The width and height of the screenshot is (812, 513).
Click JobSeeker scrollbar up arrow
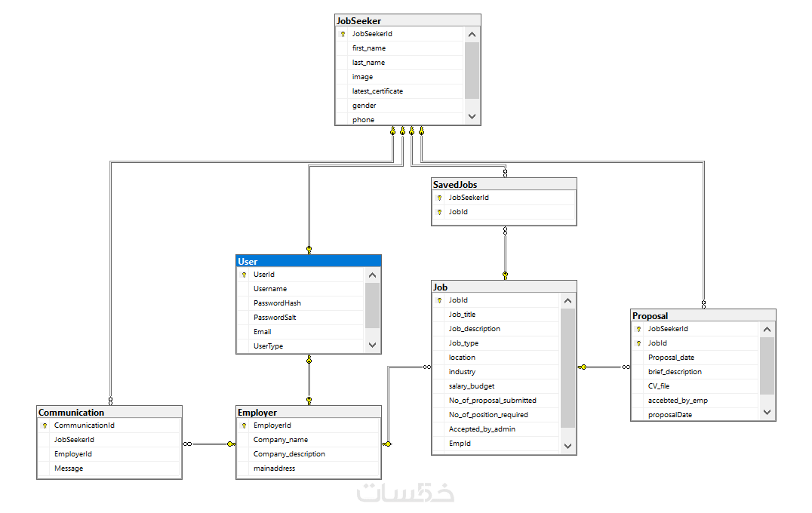click(472, 35)
